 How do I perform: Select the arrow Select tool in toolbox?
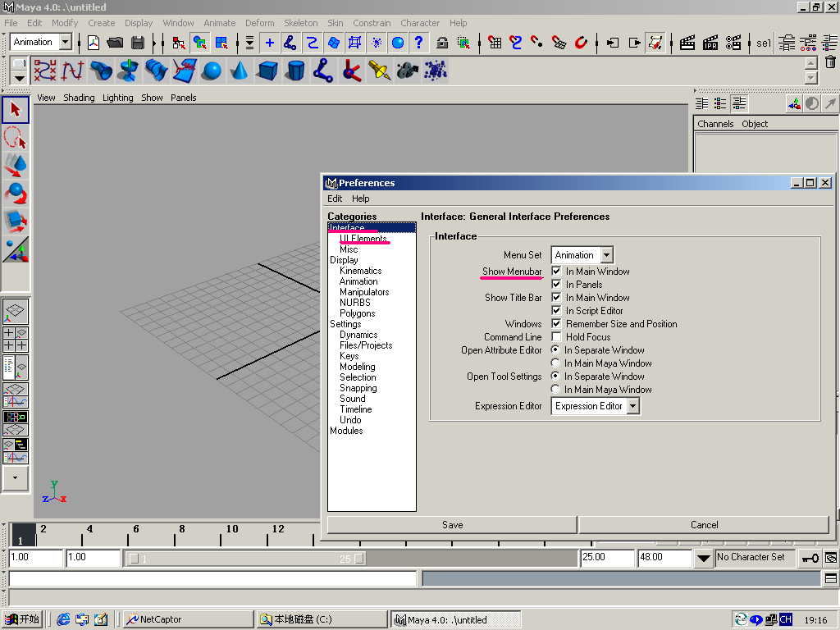(x=15, y=110)
